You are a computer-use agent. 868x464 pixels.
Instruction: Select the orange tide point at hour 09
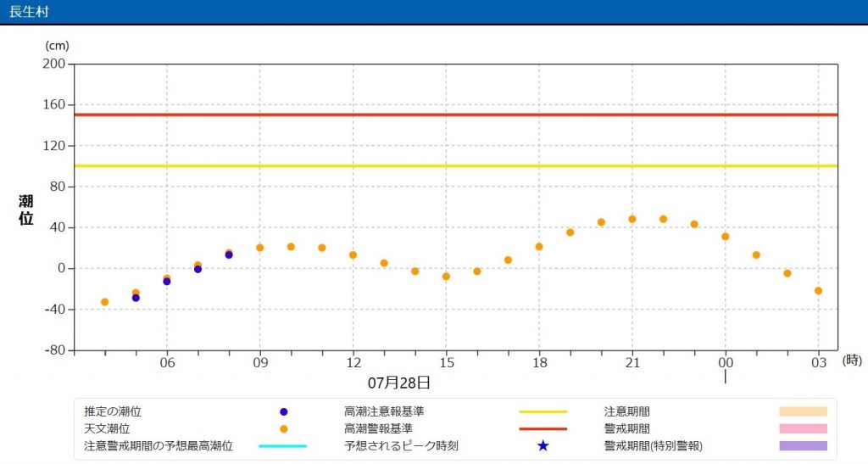(260, 248)
